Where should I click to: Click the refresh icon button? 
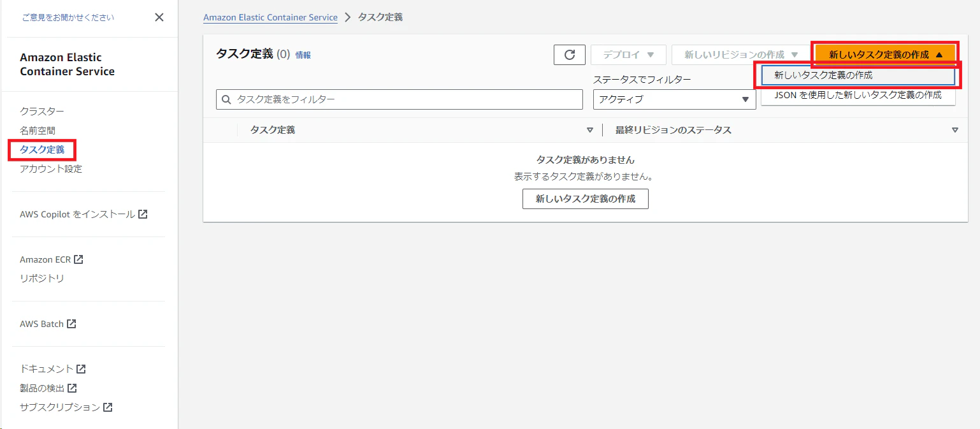(x=570, y=55)
